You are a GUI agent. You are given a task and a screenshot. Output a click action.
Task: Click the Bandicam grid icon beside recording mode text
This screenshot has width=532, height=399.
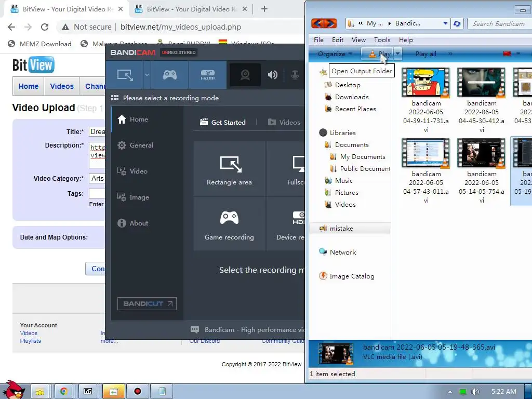115,98
